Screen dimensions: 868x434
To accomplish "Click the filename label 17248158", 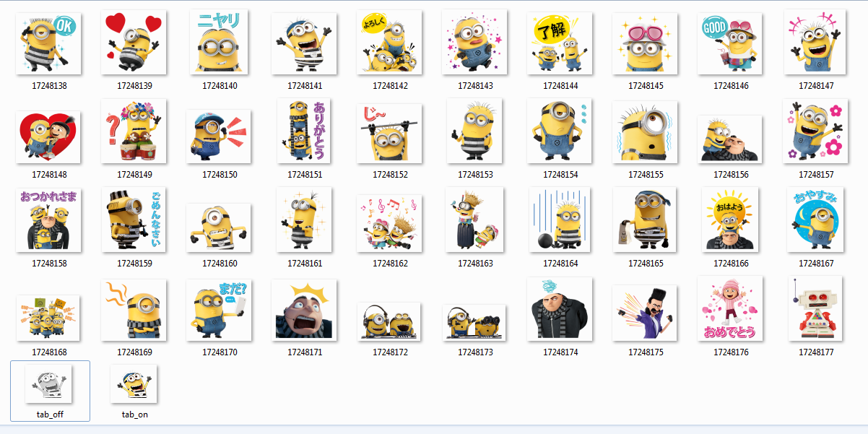I will [49, 264].
